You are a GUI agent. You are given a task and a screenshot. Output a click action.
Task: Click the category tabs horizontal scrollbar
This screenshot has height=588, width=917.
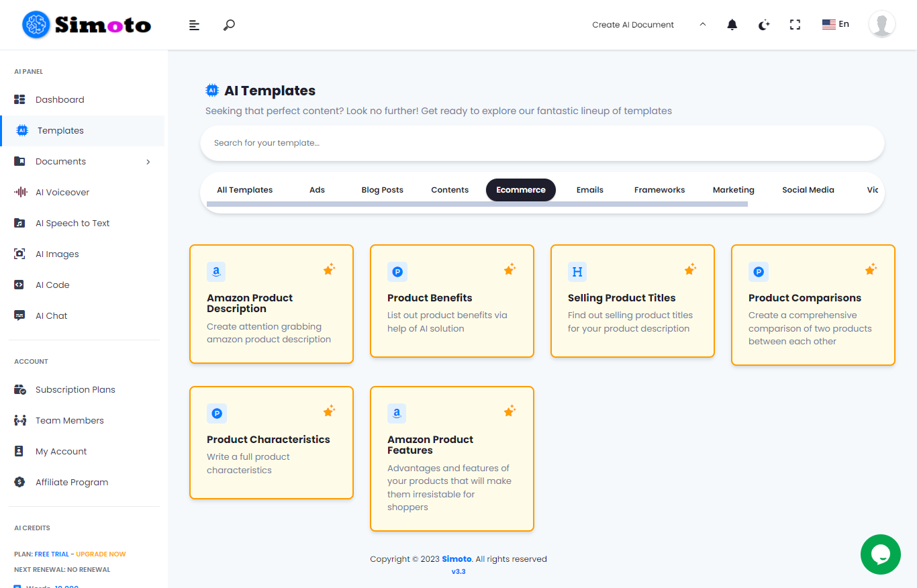[x=477, y=204]
